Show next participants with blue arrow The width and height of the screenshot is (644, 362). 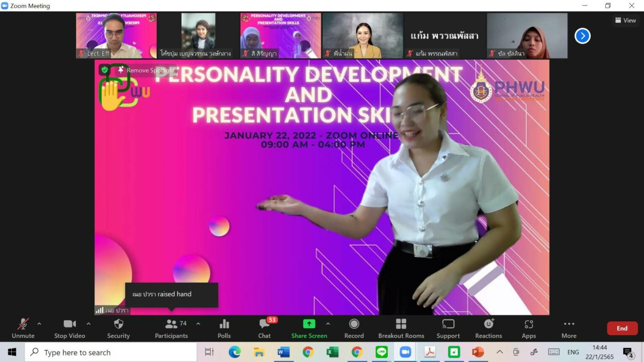(x=582, y=36)
